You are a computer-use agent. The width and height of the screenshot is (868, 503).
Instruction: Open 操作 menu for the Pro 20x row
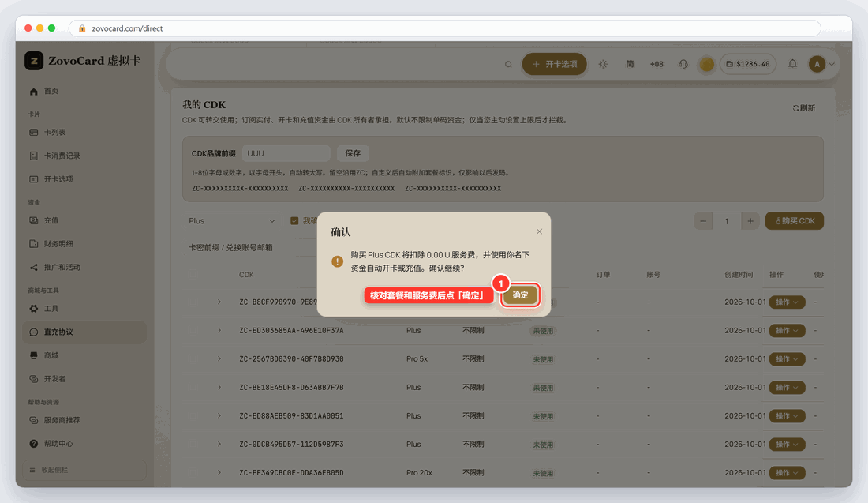tap(787, 472)
